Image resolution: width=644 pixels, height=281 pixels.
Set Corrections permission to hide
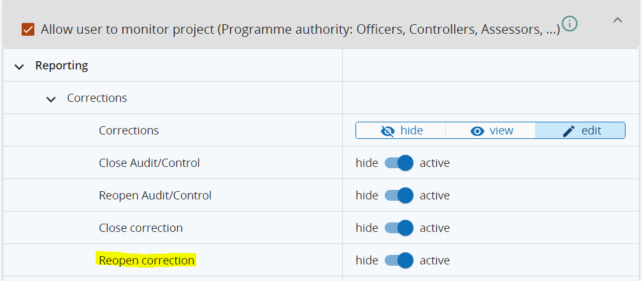[401, 131]
